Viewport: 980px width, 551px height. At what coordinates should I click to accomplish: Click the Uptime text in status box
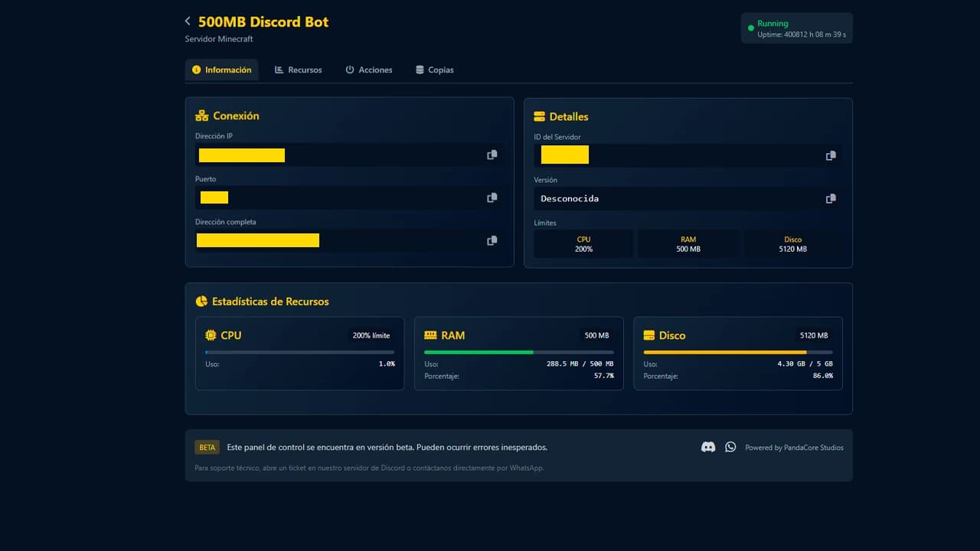802,34
